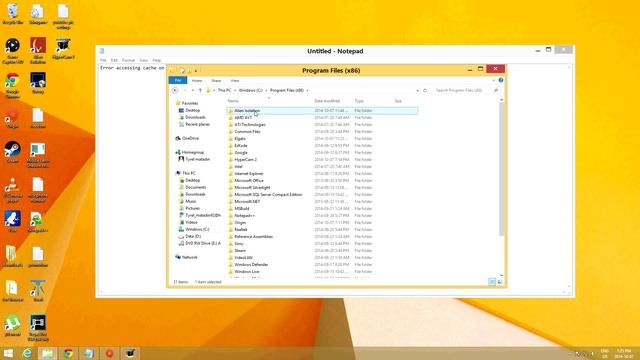Open the Share ribbon tab
This screenshot has width=640, height=360.
click(216, 81)
